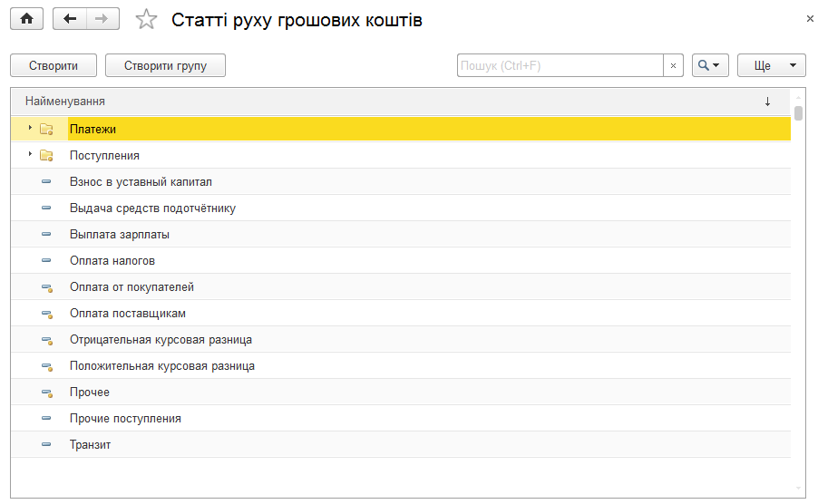
Task: Click the list's vertical scrollbar thumb
Action: pos(798,113)
